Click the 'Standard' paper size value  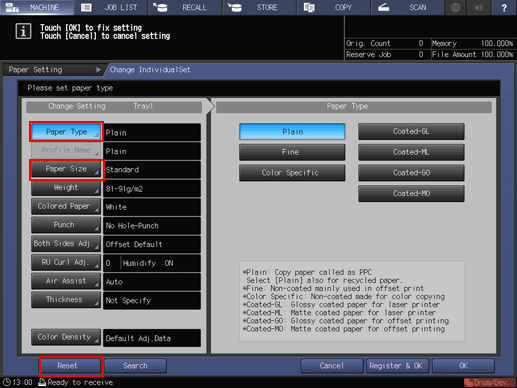pyautogui.click(x=152, y=170)
